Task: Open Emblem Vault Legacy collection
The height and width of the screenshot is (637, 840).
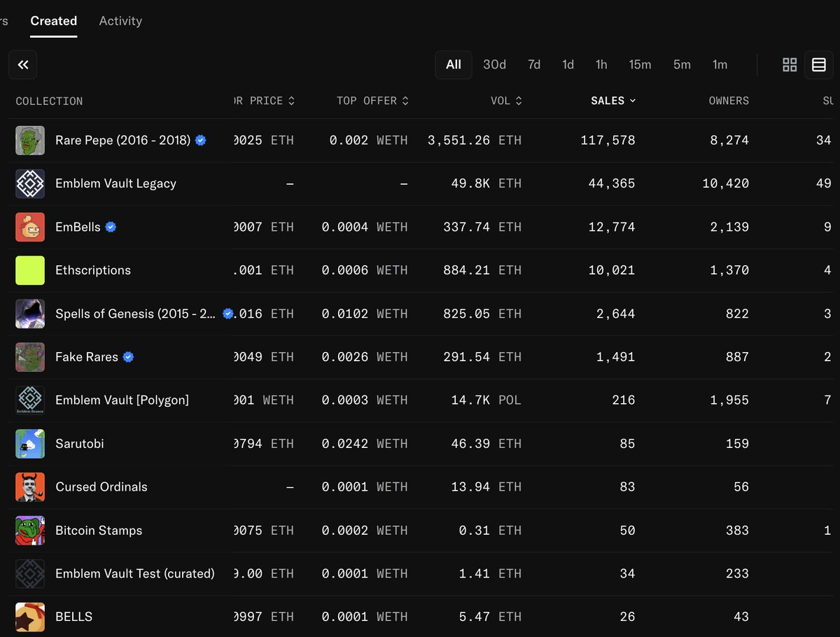Action: click(x=115, y=183)
